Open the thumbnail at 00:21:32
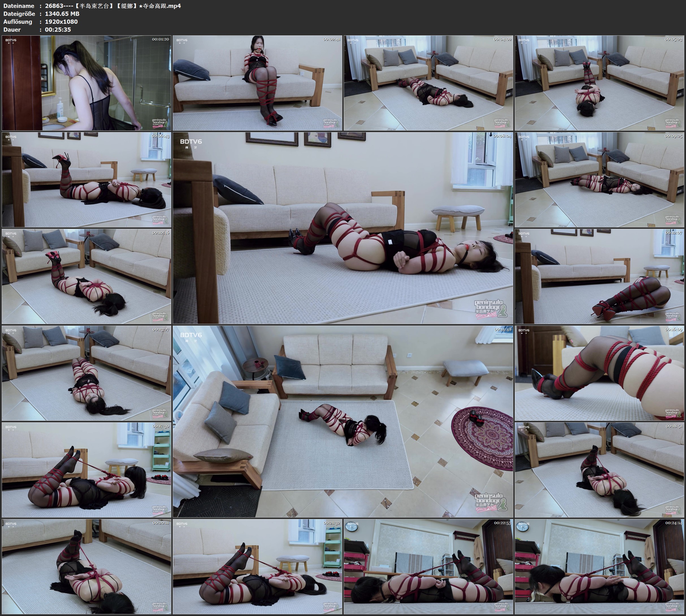 pos(257,567)
